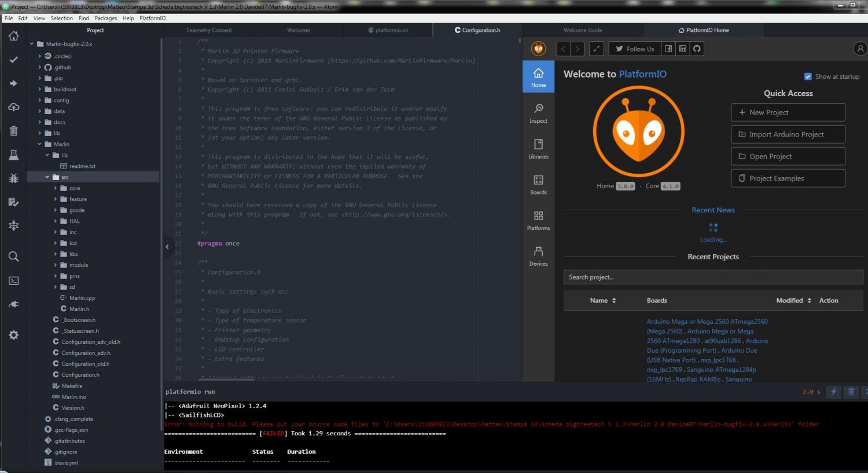Switch to the Welcome Guide tab
Image resolution: width=868 pixels, height=473 pixels.
[583, 30]
